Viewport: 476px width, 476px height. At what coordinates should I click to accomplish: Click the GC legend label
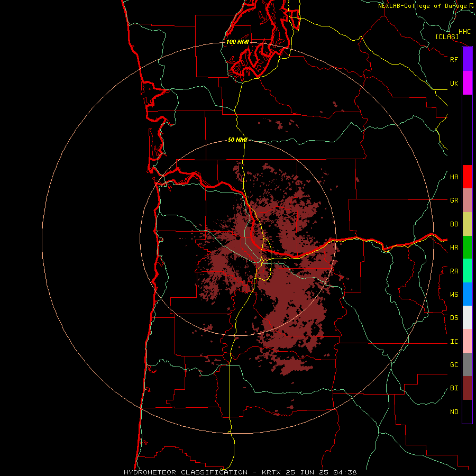tap(454, 365)
